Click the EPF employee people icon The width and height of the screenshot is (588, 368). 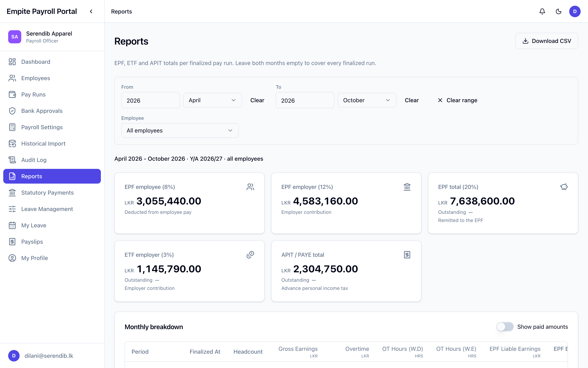[x=250, y=187]
